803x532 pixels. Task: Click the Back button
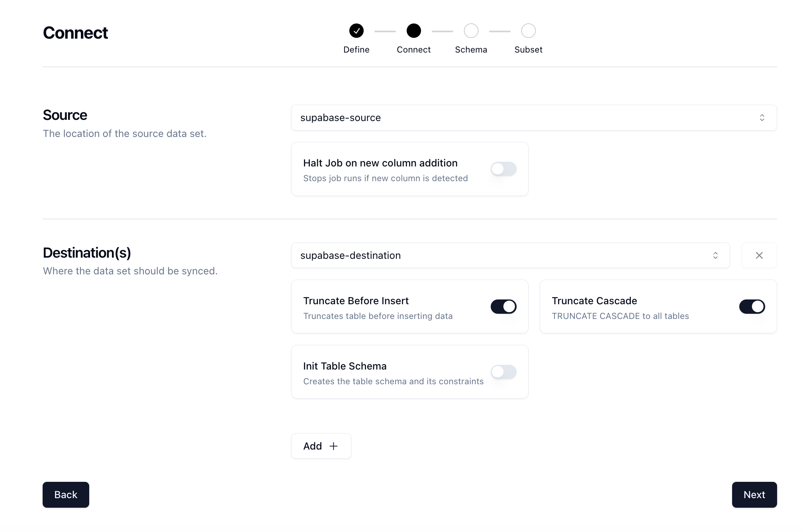[x=66, y=495]
